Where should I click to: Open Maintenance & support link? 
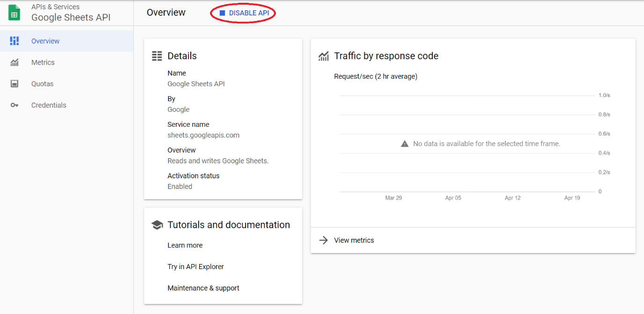tap(203, 288)
